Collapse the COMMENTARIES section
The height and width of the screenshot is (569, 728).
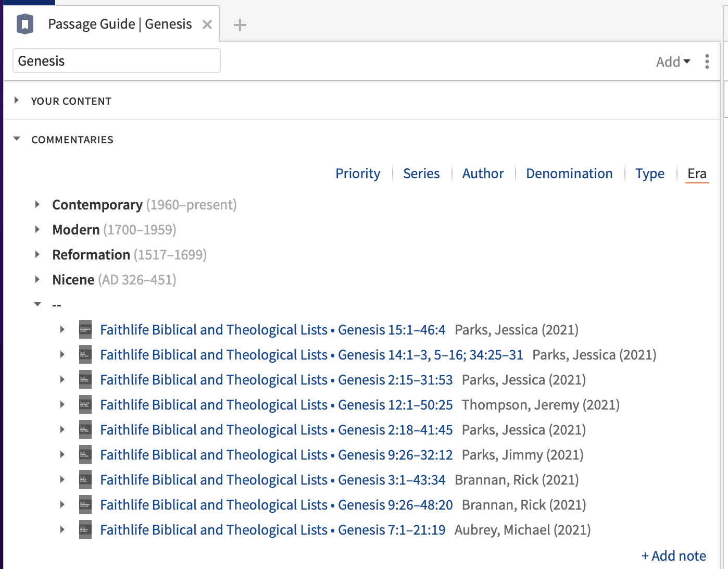[17, 139]
